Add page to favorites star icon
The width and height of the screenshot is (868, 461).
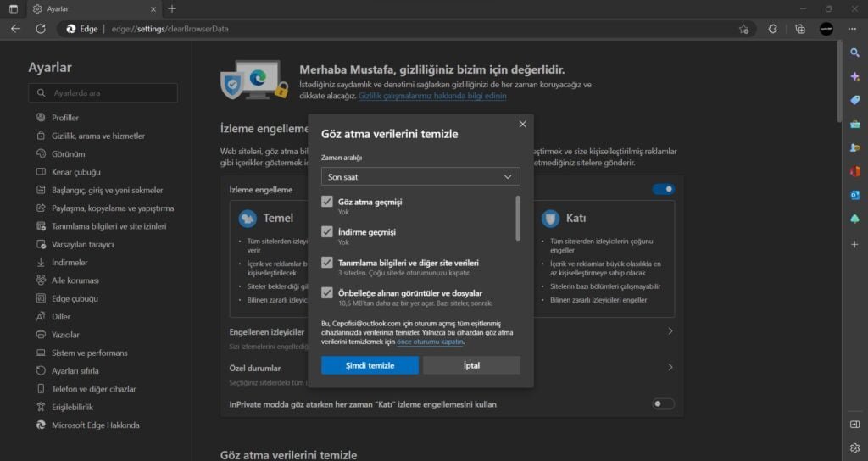743,29
